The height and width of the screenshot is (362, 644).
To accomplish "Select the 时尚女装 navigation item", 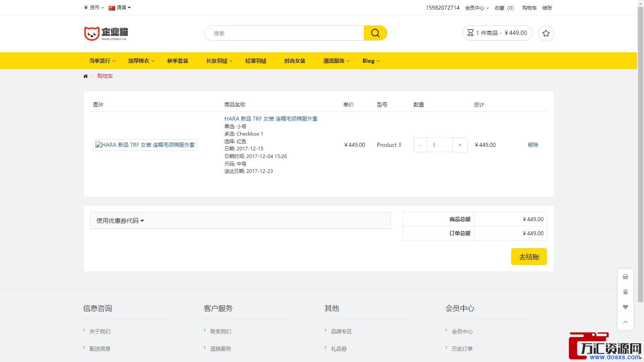I will click(x=295, y=61).
